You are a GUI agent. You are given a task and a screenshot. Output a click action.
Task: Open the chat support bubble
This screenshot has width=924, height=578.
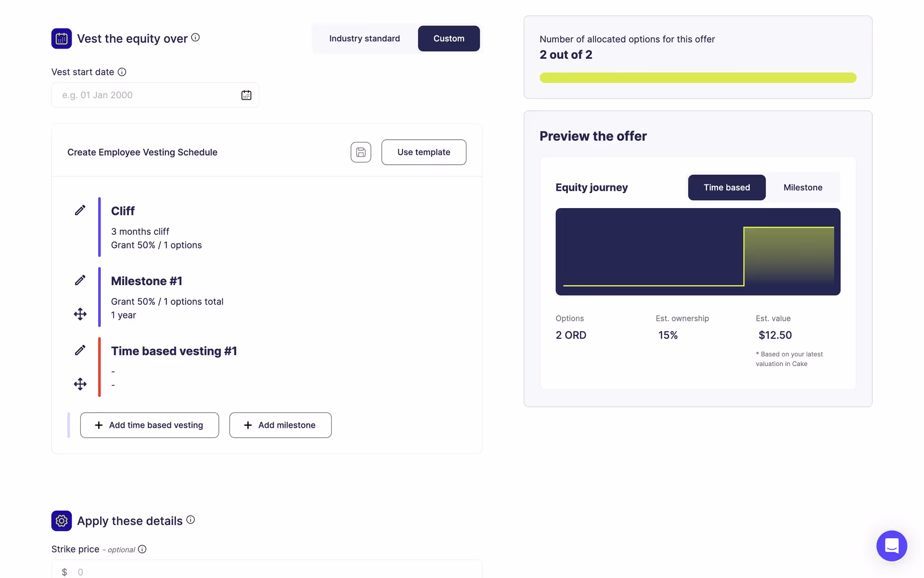[891, 546]
